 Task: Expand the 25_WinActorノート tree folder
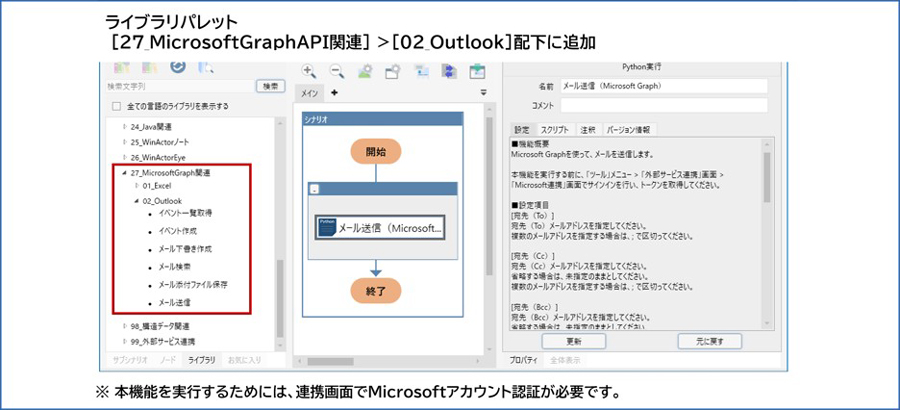125,141
